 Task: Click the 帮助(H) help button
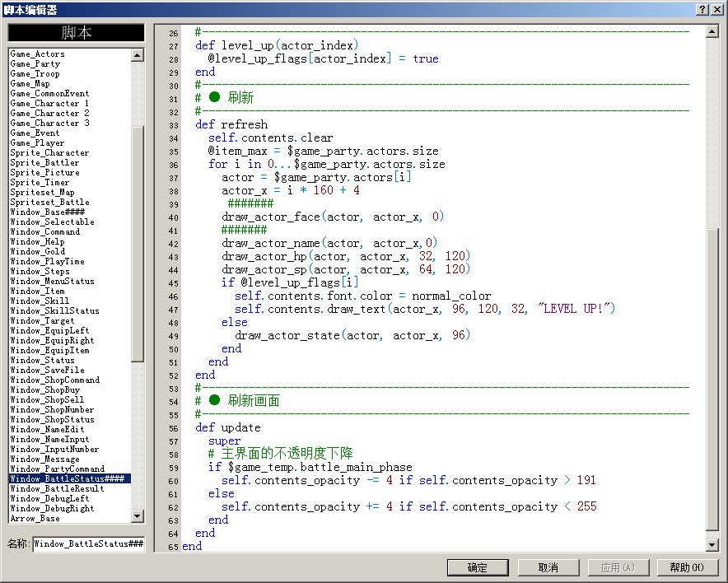pos(687,567)
